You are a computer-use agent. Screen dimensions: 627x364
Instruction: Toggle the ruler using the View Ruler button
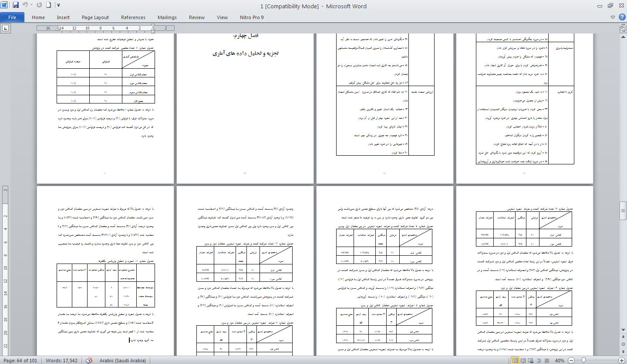point(623,29)
